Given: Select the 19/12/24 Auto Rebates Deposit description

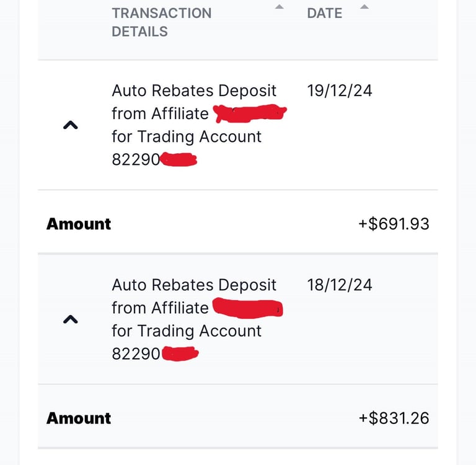Looking at the screenshot, I should pos(194,91).
